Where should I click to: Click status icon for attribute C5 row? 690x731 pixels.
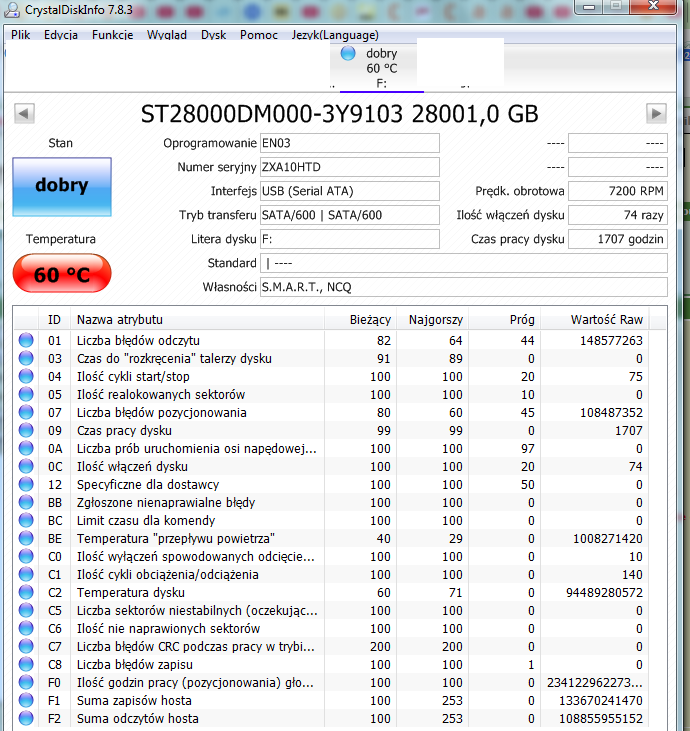[26, 610]
